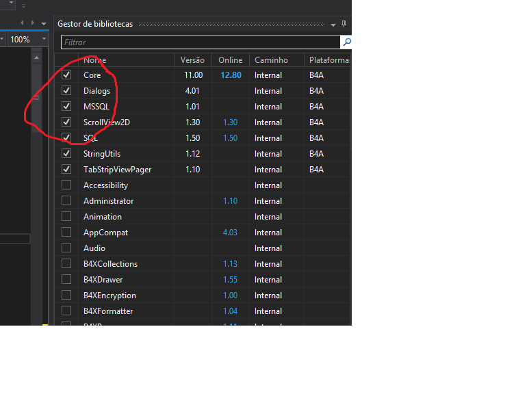The height and width of the screenshot is (420, 529).
Task: Sort by the Caminho column header
Action: (276, 60)
